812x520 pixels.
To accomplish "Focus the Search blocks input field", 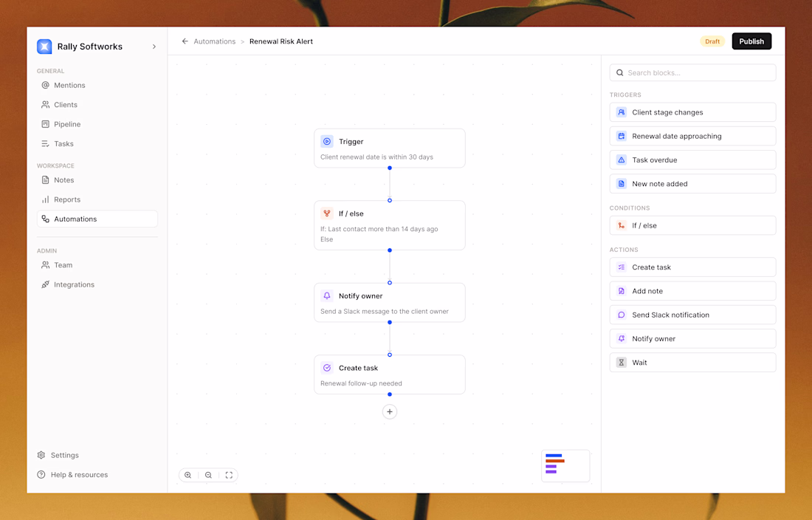I will click(693, 73).
